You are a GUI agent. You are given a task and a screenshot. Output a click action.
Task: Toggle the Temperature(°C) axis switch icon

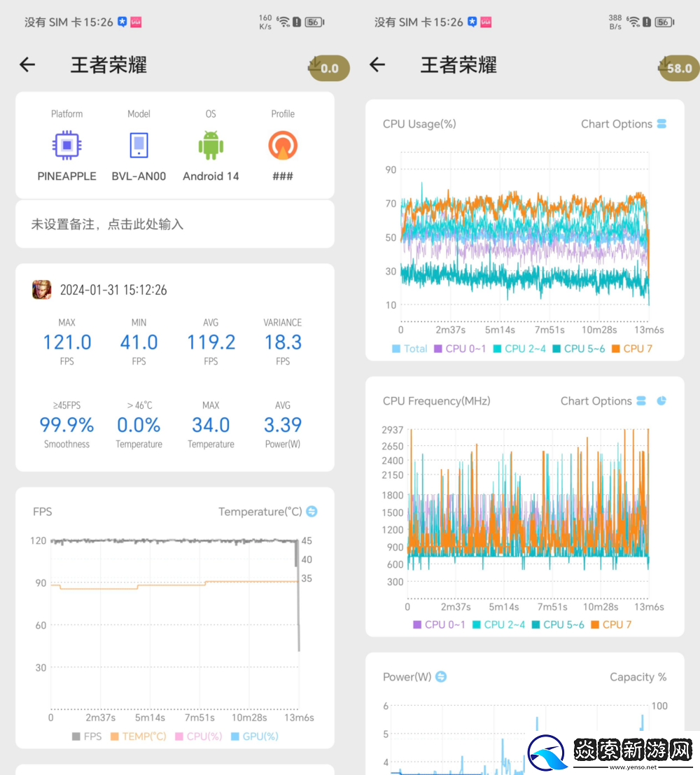pos(312,512)
